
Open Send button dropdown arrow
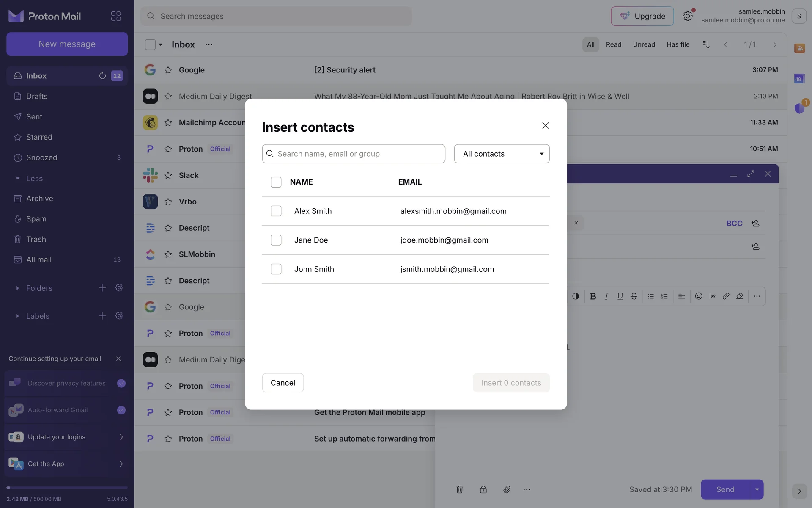point(757,489)
